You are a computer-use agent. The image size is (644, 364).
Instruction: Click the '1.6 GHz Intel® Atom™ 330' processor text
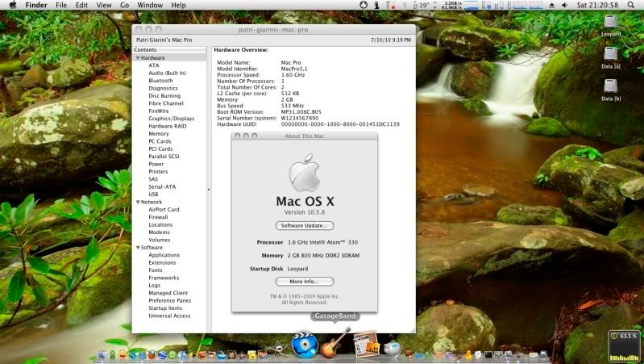pos(322,242)
